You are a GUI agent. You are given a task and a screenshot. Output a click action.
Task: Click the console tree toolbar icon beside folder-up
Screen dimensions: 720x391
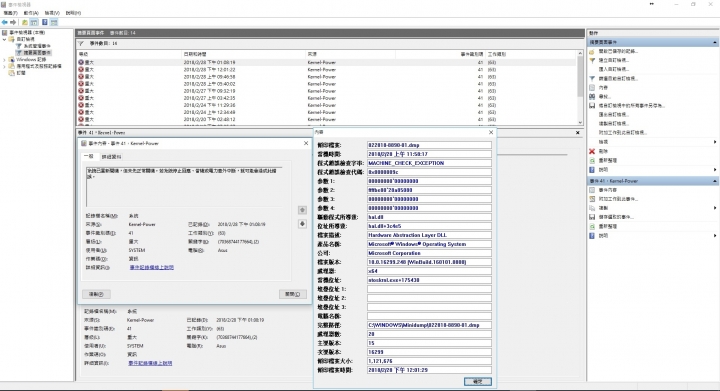[34, 22]
